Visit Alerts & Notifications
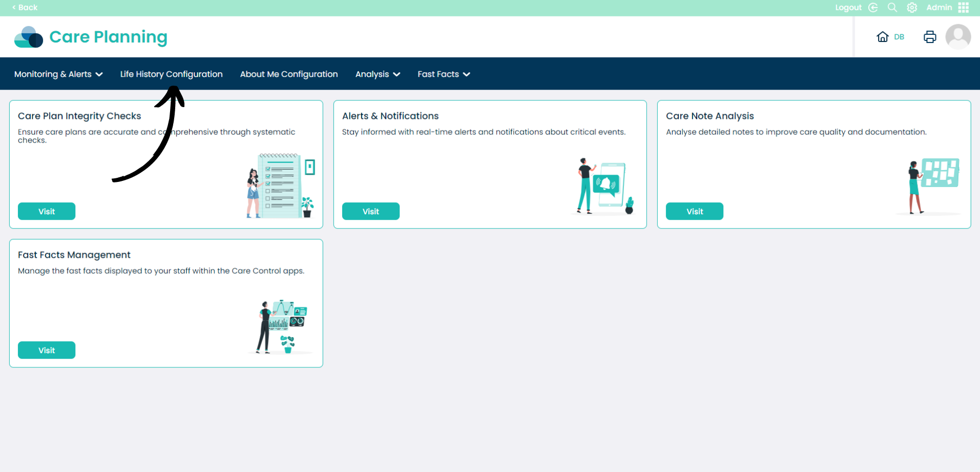This screenshot has width=980, height=472. pos(371,211)
